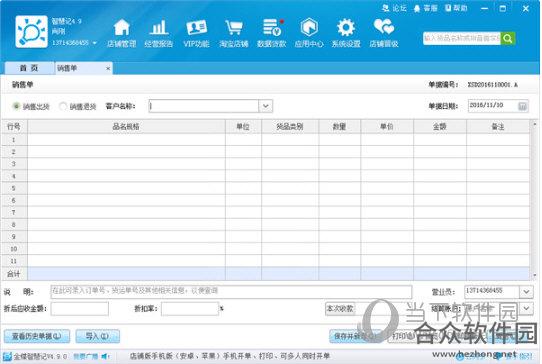Click the 折扣率 input field

(190, 308)
